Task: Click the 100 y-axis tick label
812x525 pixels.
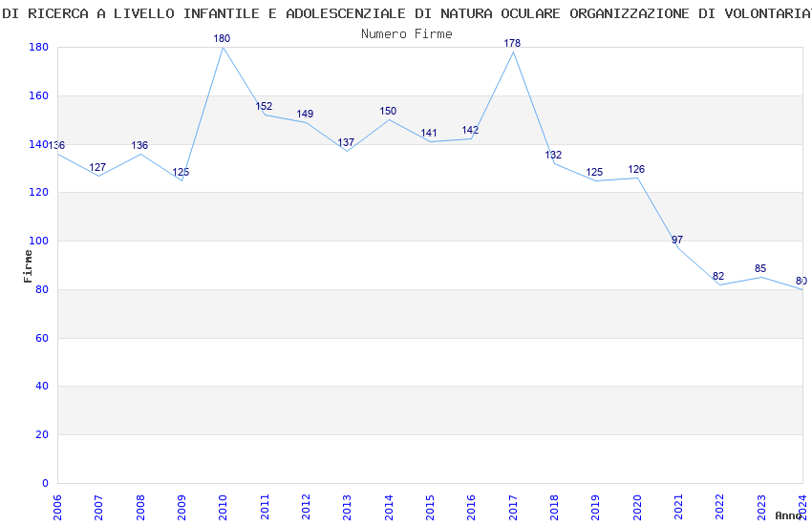Action: pyautogui.click(x=38, y=241)
